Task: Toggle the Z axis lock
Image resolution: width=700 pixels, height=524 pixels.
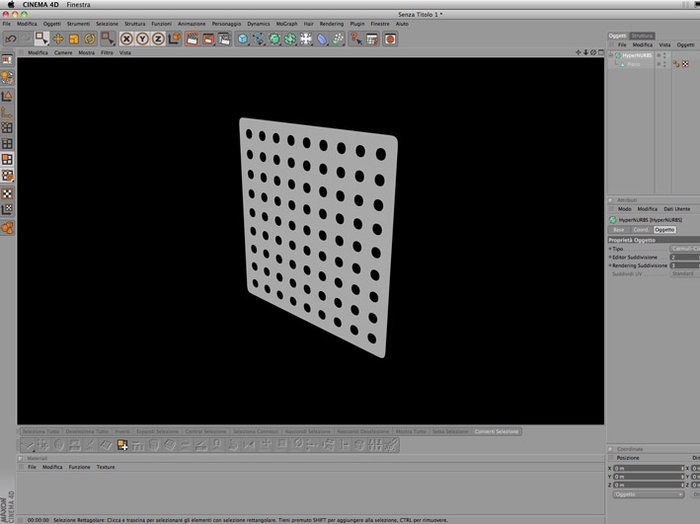Action: pyautogui.click(x=158, y=39)
